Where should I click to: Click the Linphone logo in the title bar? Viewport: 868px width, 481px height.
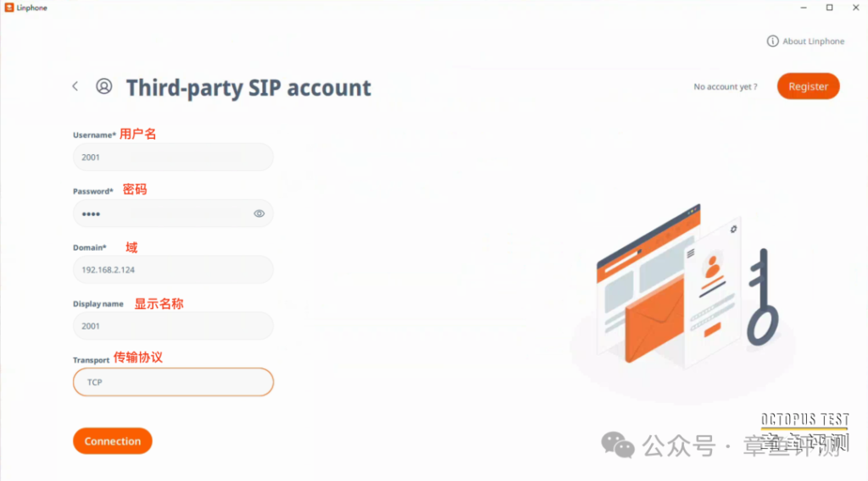(x=8, y=8)
